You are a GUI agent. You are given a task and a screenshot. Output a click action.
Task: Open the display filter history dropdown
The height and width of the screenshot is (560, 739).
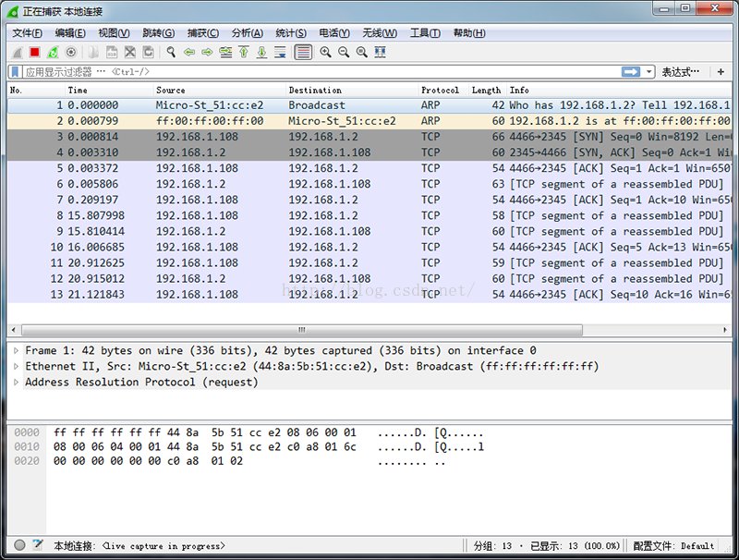649,72
